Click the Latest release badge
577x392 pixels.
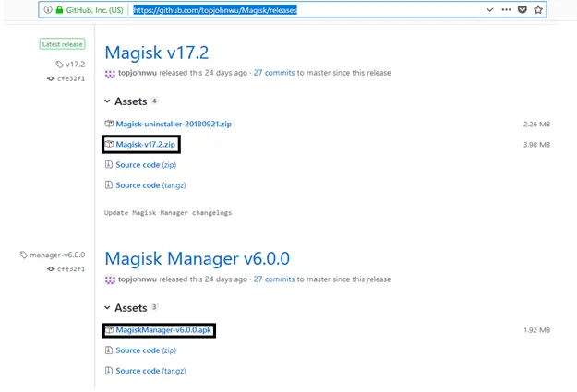[x=62, y=44]
